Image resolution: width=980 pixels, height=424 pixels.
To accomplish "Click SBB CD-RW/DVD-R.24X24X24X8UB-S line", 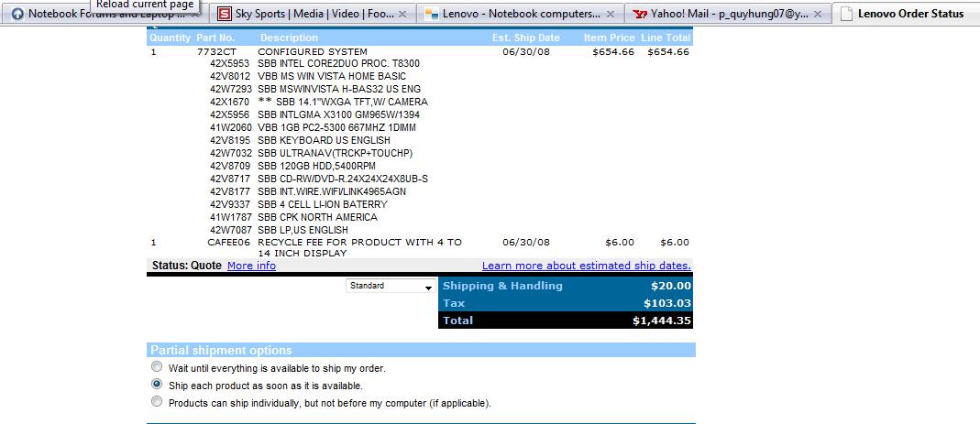I will click(343, 179).
